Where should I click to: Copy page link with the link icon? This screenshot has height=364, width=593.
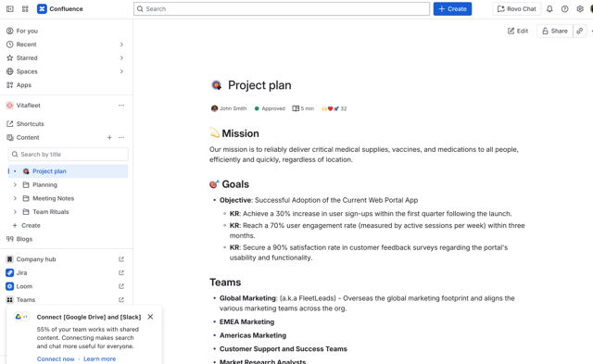click(580, 31)
